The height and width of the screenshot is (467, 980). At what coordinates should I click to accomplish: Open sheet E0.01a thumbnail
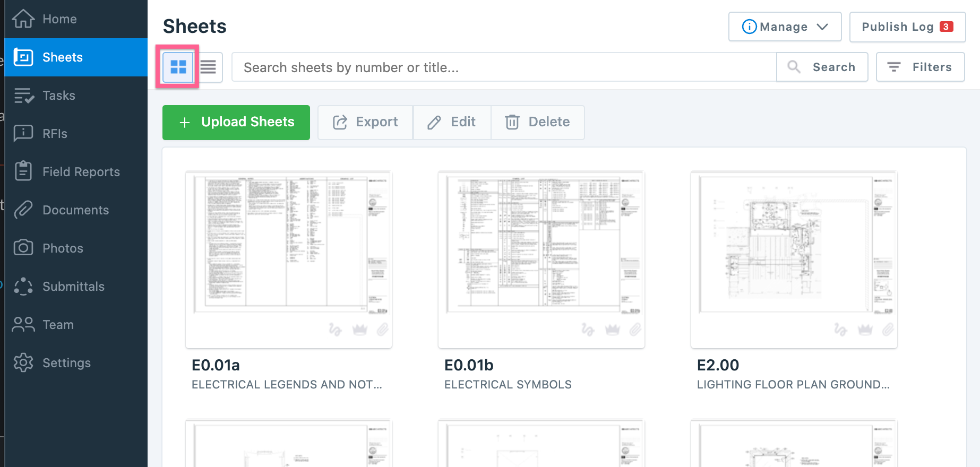point(289,260)
